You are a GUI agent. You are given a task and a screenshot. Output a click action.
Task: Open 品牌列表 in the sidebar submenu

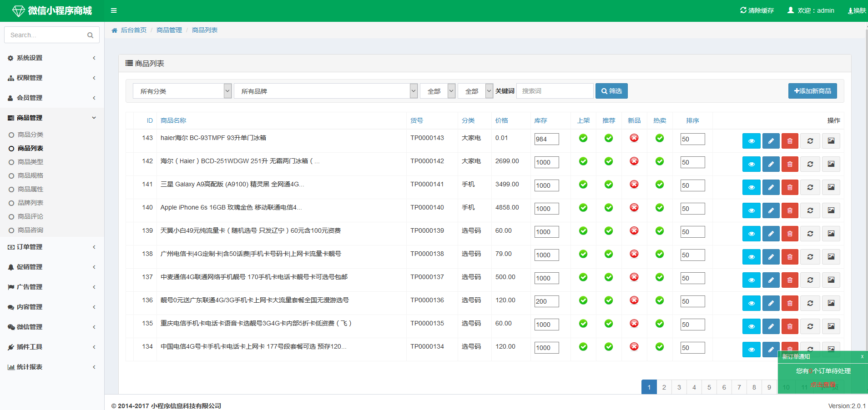click(30, 203)
